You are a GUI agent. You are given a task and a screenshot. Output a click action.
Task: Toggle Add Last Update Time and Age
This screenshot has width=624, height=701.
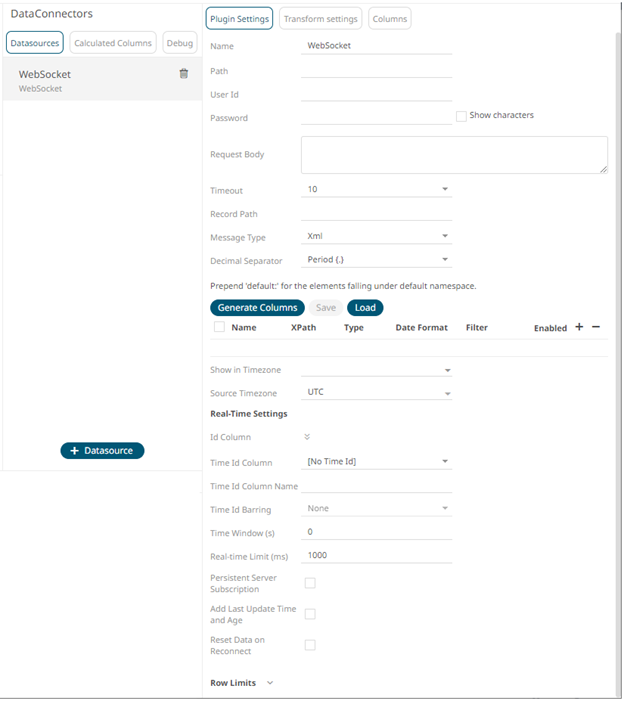coord(310,614)
